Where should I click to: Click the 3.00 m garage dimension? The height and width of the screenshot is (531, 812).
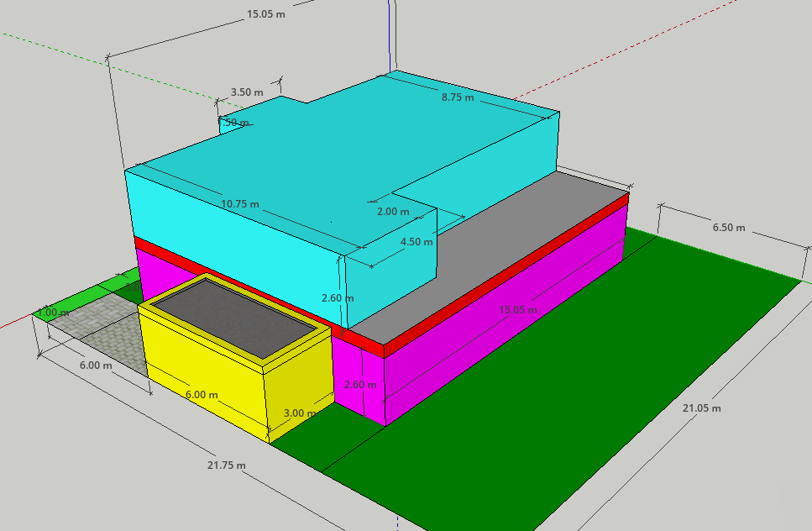click(x=300, y=413)
